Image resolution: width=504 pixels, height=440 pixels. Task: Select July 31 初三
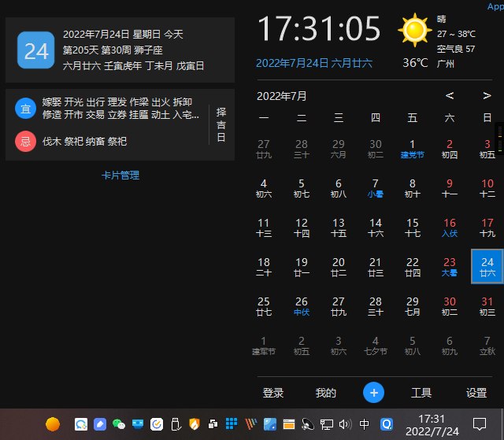487,306
